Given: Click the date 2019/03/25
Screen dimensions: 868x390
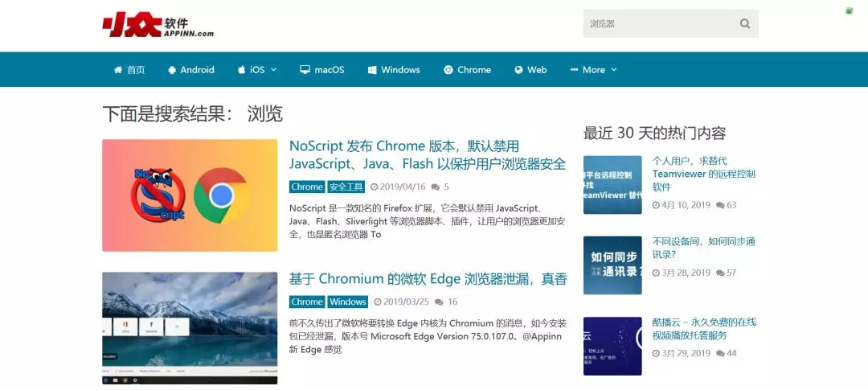Looking at the screenshot, I should pyautogui.click(x=406, y=302).
